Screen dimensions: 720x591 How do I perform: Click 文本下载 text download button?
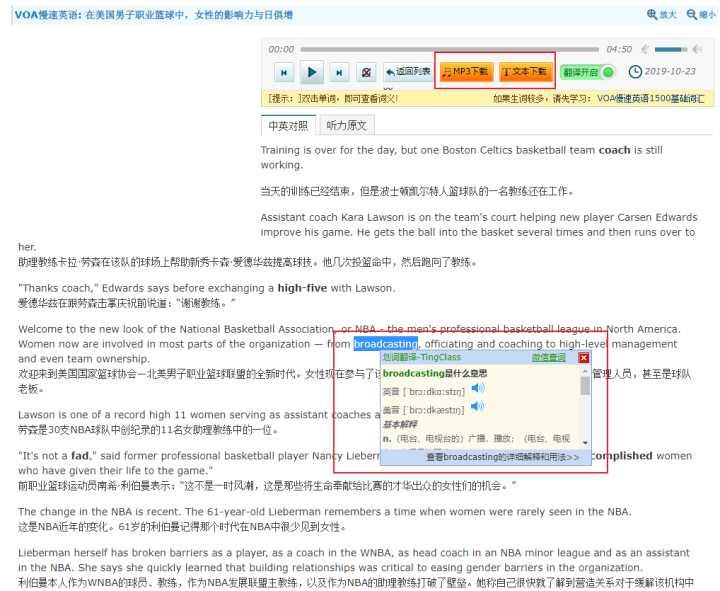(525, 72)
